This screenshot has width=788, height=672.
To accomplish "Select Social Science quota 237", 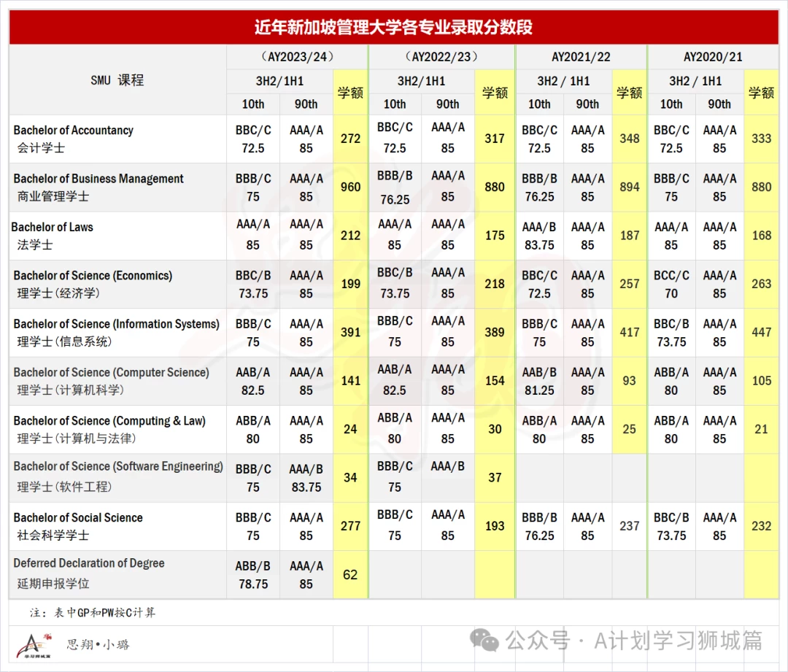I will click(629, 526).
